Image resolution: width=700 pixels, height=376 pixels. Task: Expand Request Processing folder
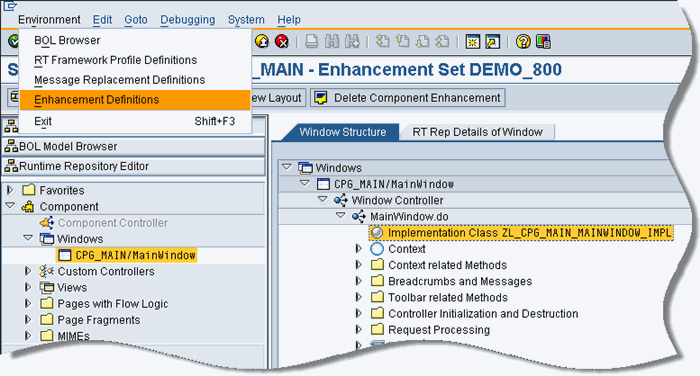(x=358, y=329)
